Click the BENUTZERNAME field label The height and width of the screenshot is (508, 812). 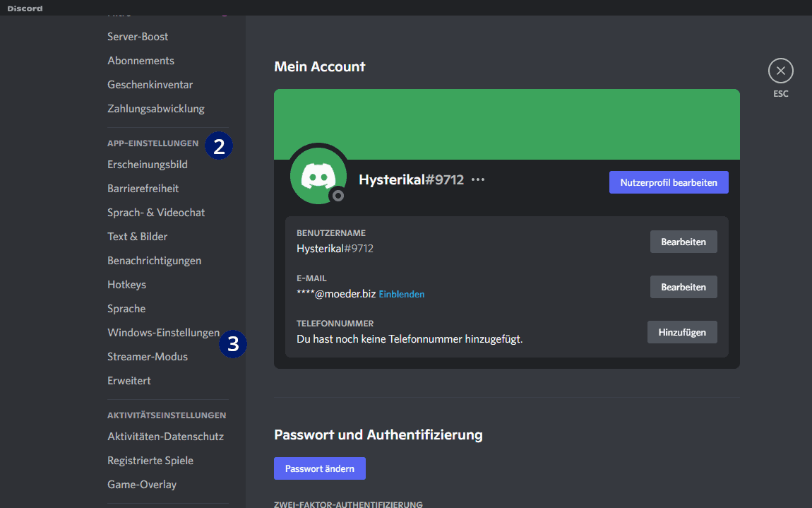point(331,233)
